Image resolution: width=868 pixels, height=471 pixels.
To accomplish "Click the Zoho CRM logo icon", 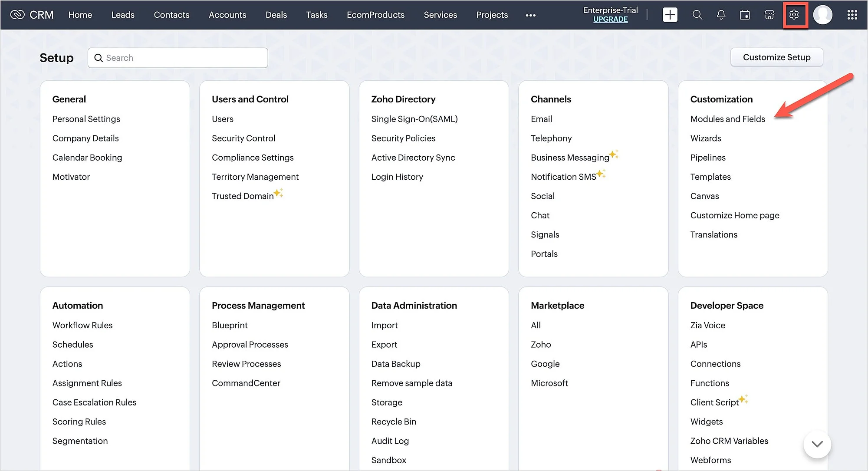I will click(17, 15).
